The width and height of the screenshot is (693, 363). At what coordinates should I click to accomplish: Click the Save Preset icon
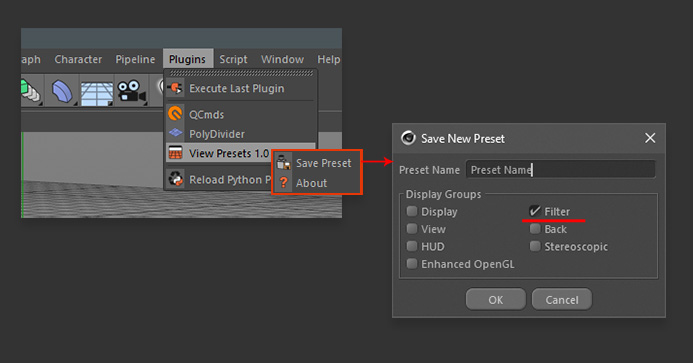pyautogui.click(x=283, y=163)
